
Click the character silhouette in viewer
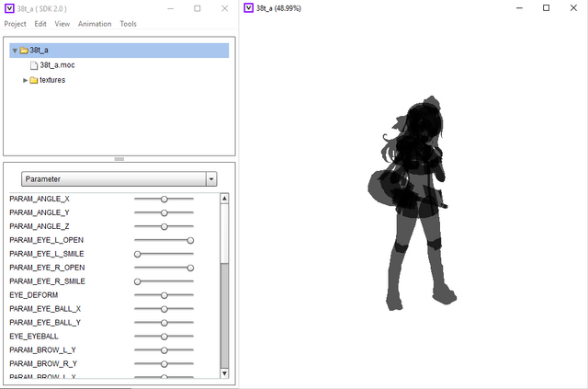(x=414, y=202)
